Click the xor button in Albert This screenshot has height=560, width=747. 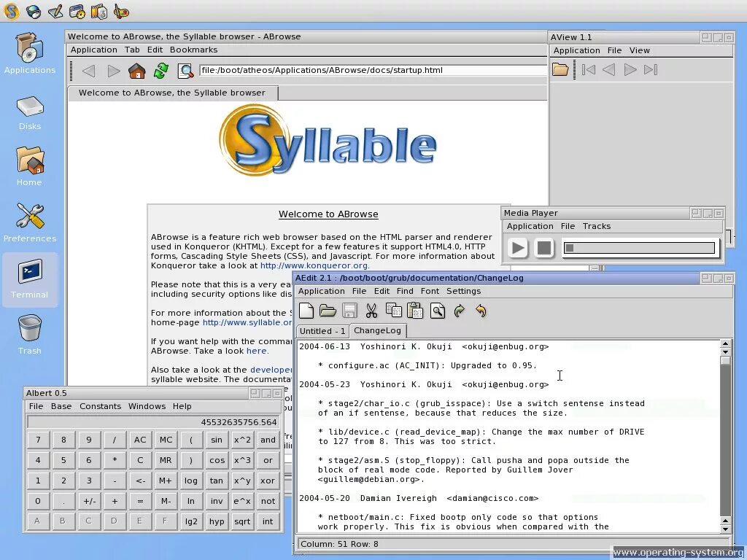(x=268, y=481)
